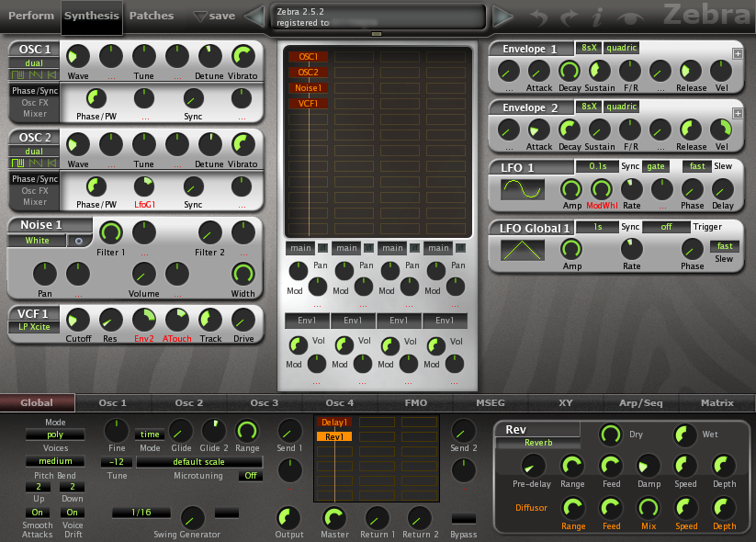The width and height of the screenshot is (756, 542).
Task: Click the first main lane output button
Action: [300, 248]
